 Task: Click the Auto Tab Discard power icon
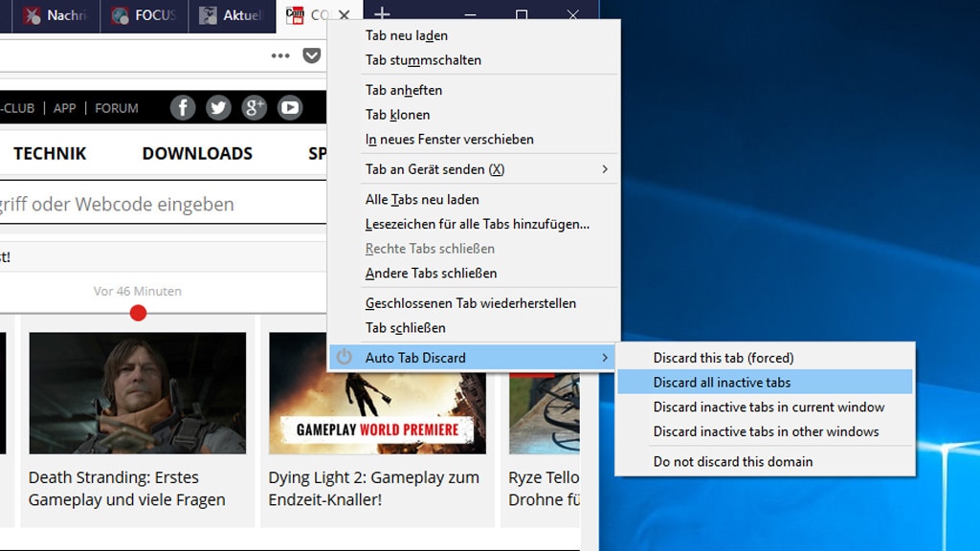(x=345, y=357)
